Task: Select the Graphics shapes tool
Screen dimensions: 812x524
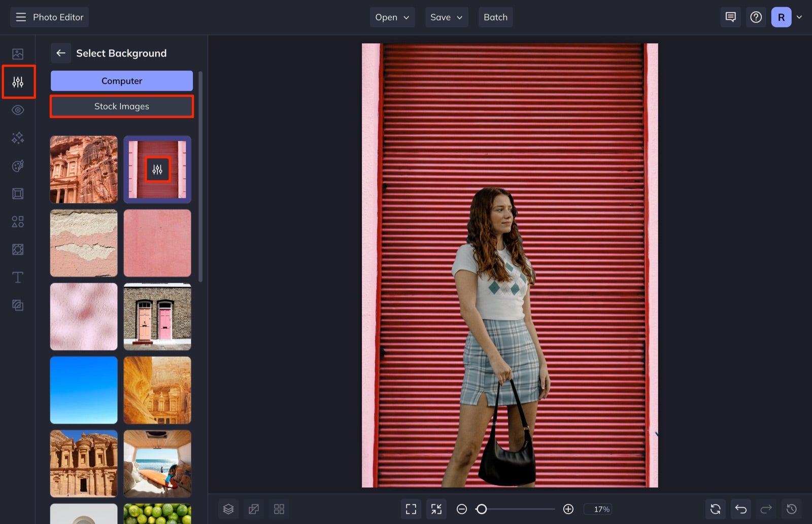Action: click(x=18, y=222)
